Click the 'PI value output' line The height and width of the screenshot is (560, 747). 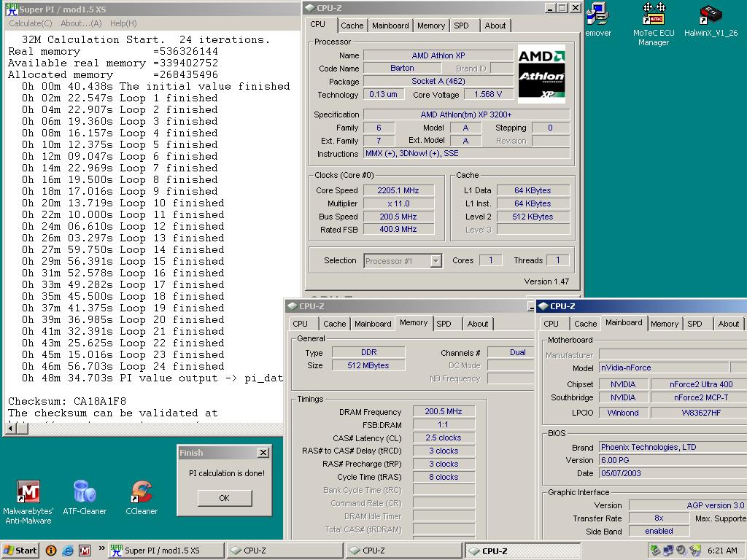pyautogui.click(x=152, y=378)
